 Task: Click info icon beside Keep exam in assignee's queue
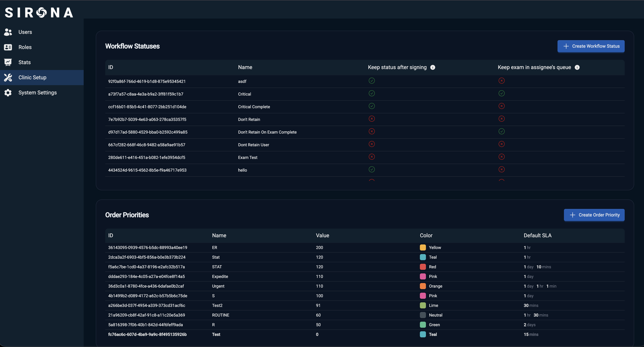point(577,68)
